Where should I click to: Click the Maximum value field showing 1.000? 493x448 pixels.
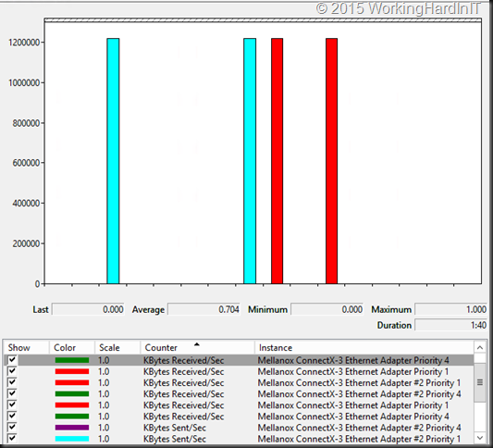pos(450,309)
